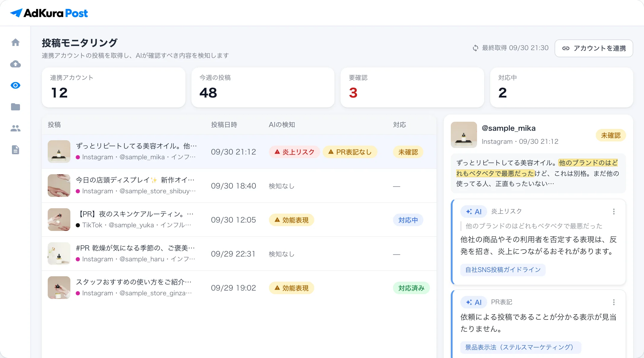This screenshot has height=358, width=644.
Task: Click the 対応中 status badge for sample_yuka
Action: click(408, 220)
